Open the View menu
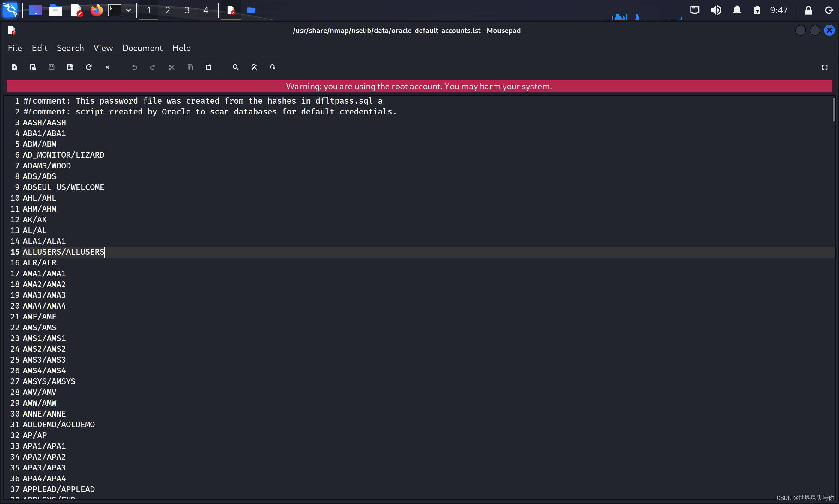The image size is (839, 504). pos(103,48)
